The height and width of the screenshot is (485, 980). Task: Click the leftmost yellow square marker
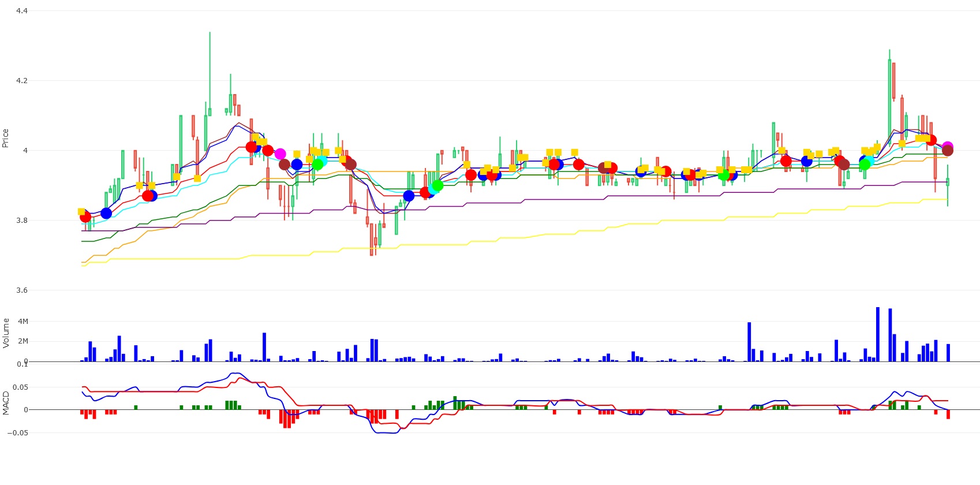81,212
